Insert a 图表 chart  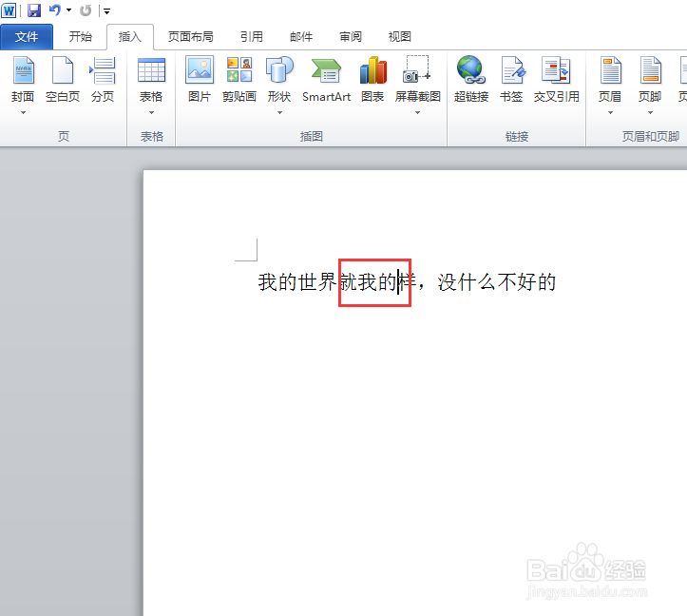(x=372, y=80)
